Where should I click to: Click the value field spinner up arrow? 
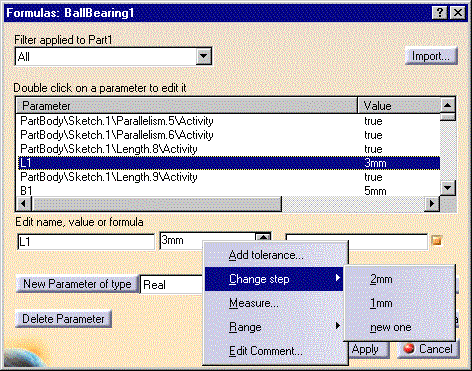(x=263, y=237)
